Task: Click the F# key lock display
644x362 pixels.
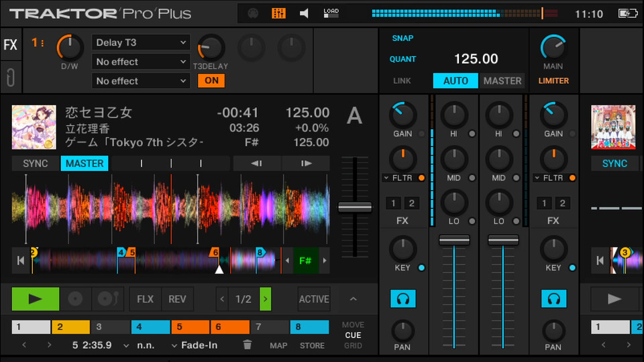Action: pyautogui.click(x=306, y=260)
